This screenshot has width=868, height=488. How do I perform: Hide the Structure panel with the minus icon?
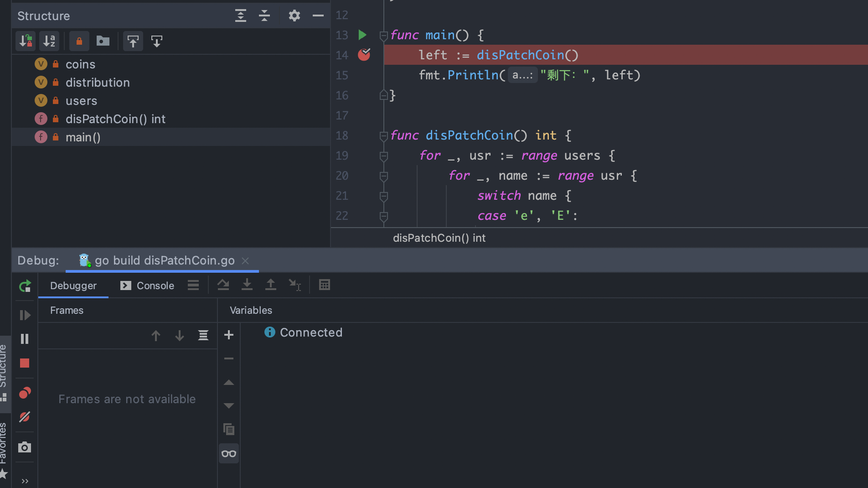tap(318, 16)
